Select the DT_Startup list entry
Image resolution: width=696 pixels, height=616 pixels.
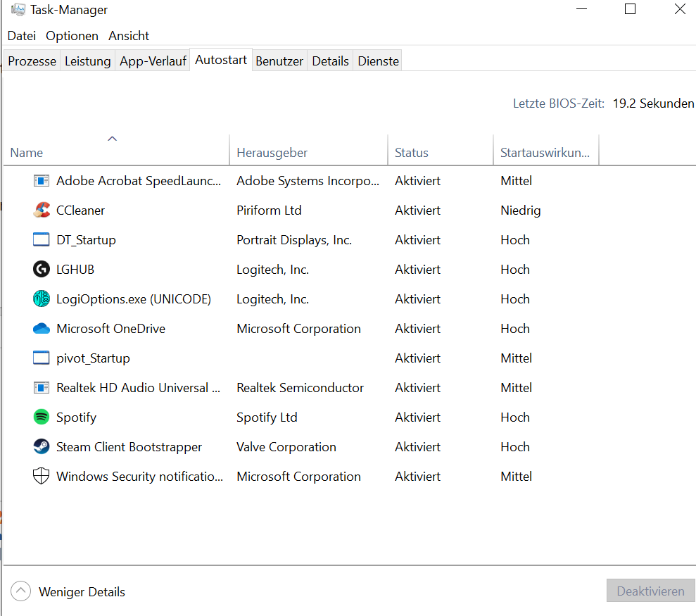point(87,239)
